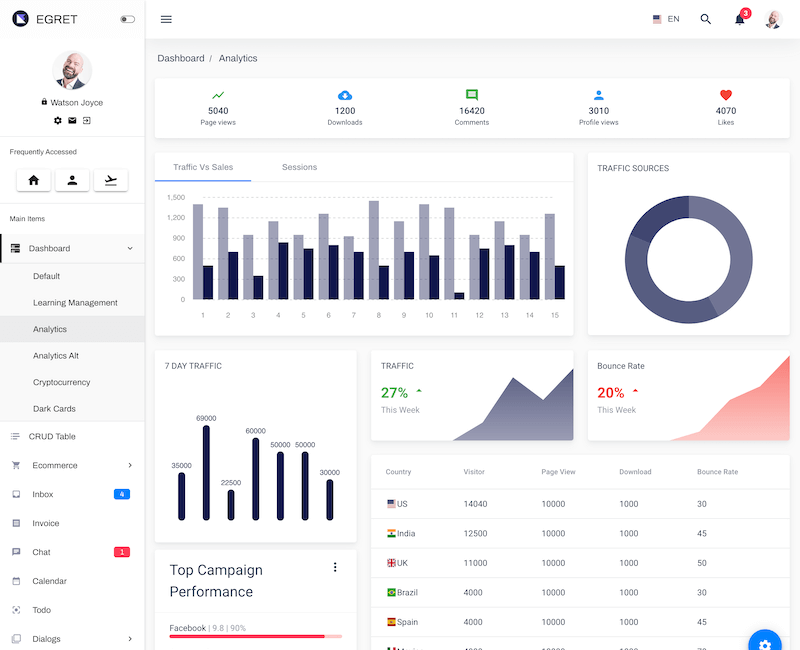Open Analytics Alt in the sidebar
Viewport: 800px width, 650px height.
pyautogui.click(x=56, y=356)
